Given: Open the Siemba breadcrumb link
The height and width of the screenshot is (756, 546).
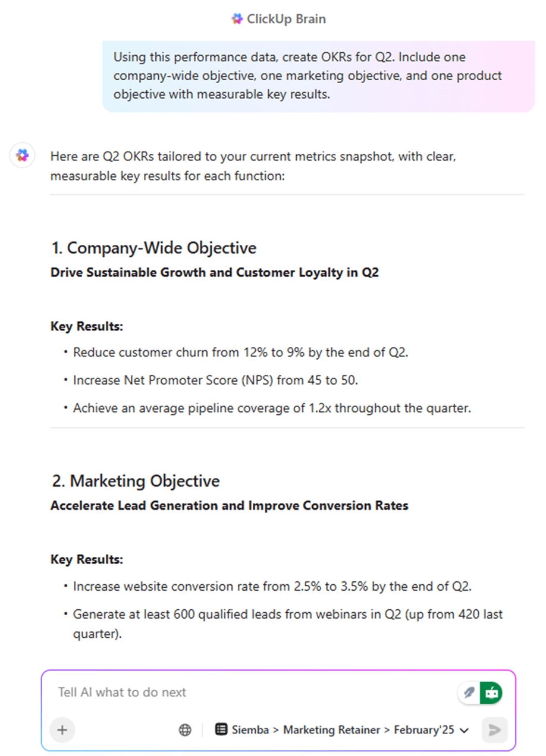Looking at the screenshot, I should click(249, 729).
